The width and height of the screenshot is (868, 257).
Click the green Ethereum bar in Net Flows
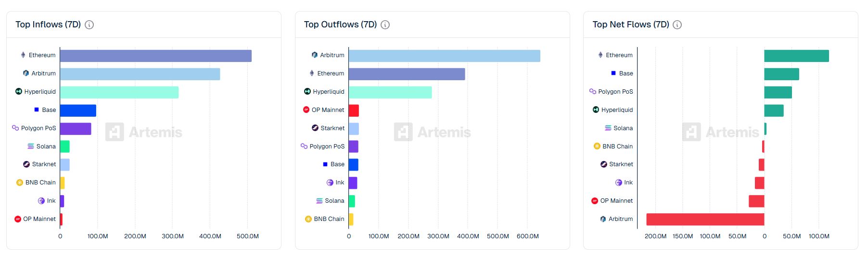pos(796,56)
